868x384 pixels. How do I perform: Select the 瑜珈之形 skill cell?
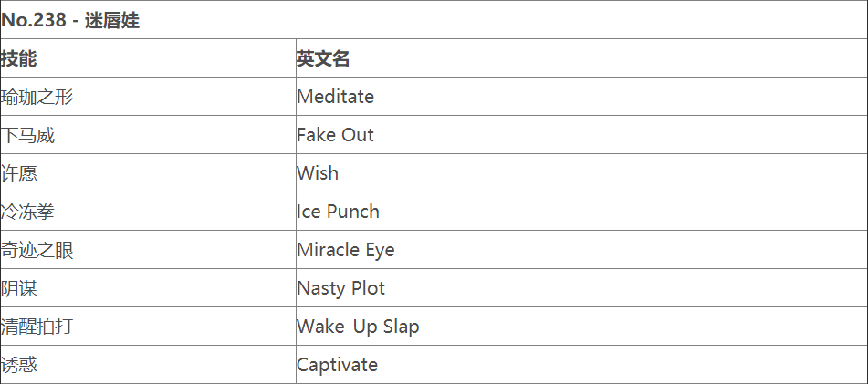(37, 97)
